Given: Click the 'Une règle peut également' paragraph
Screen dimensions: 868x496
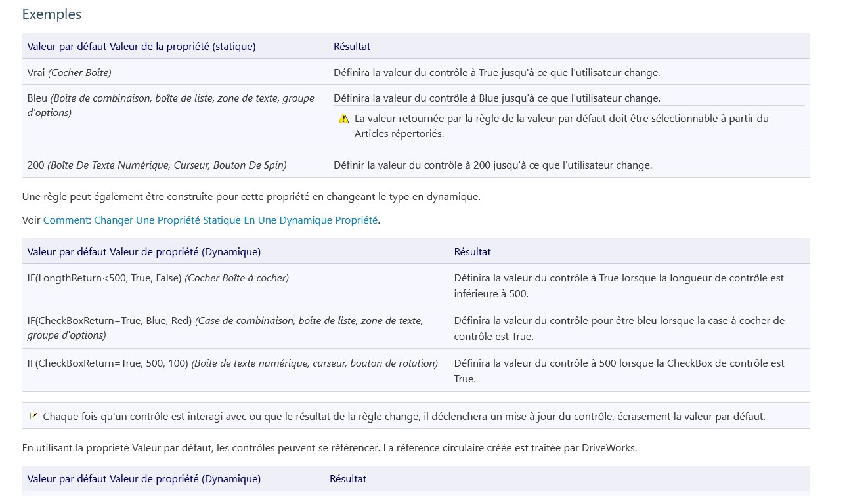Looking at the screenshot, I should [x=251, y=197].
